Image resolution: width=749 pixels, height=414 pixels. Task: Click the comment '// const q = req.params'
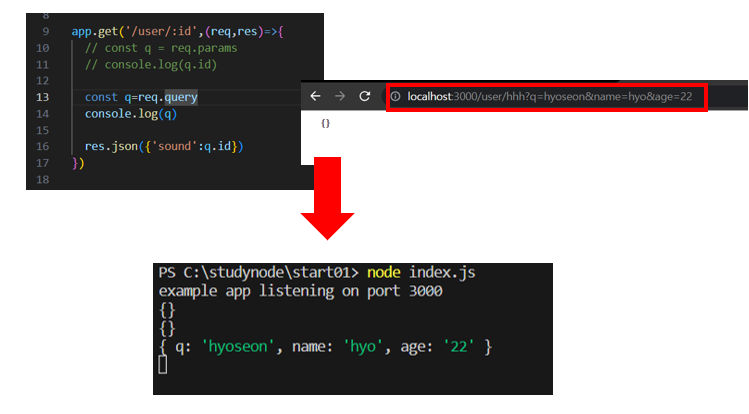(161, 48)
